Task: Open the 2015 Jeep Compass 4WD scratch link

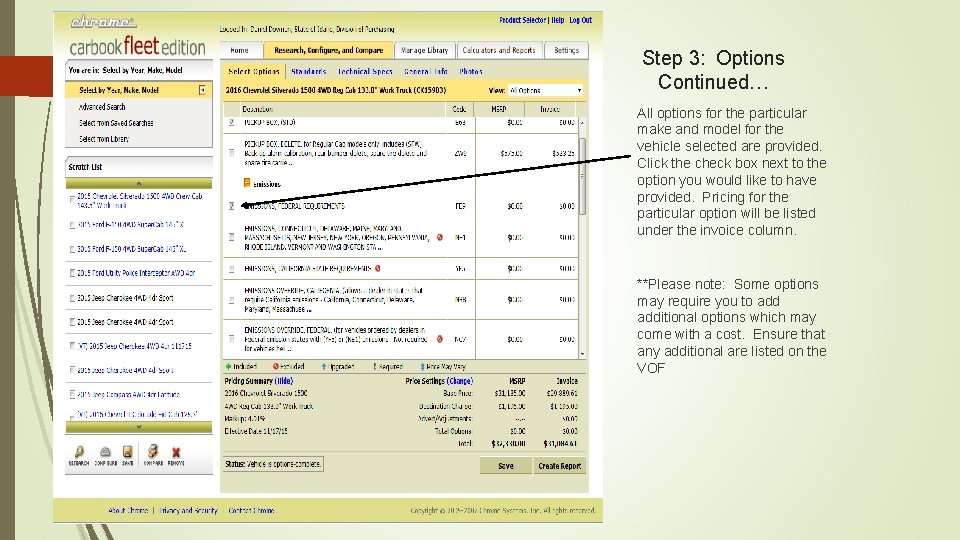Action: point(129,394)
